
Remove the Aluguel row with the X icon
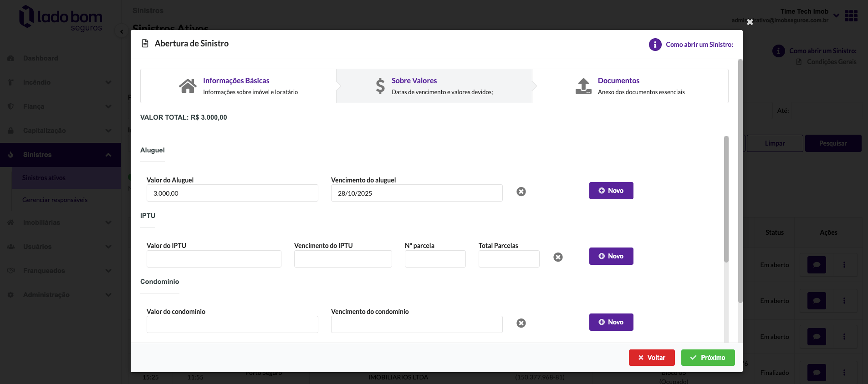(x=521, y=192)
